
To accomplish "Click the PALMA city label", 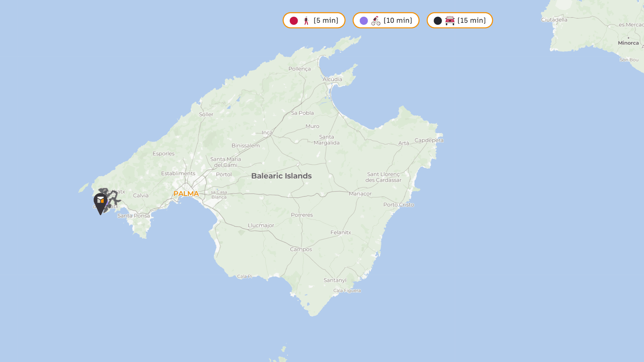I will click(186, 194).
